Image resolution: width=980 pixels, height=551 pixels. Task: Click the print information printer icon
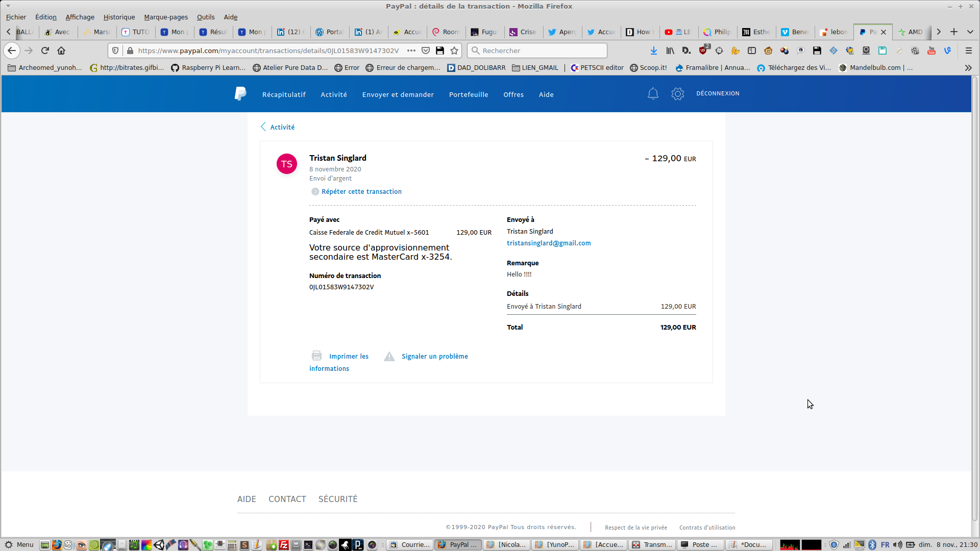(x=316, y=356)
